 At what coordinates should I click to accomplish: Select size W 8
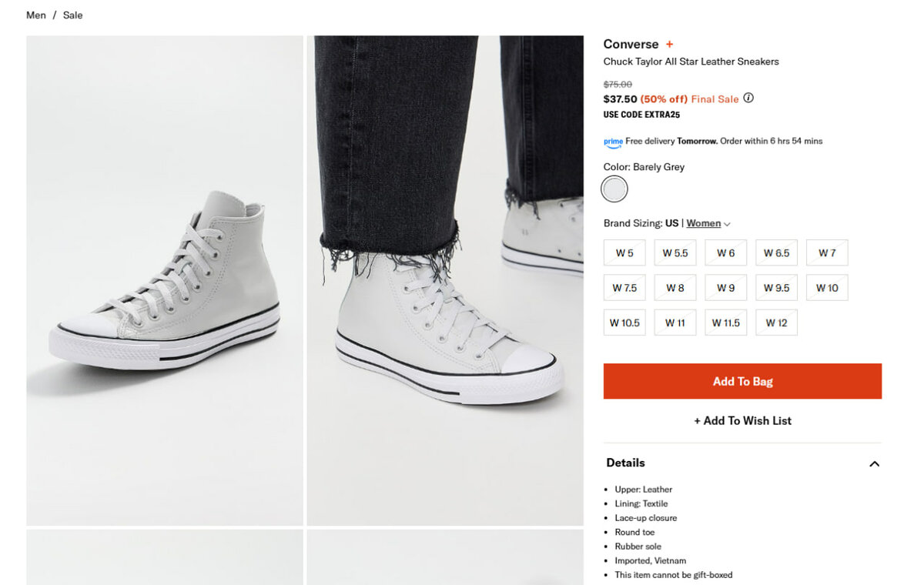click(675, 288)
